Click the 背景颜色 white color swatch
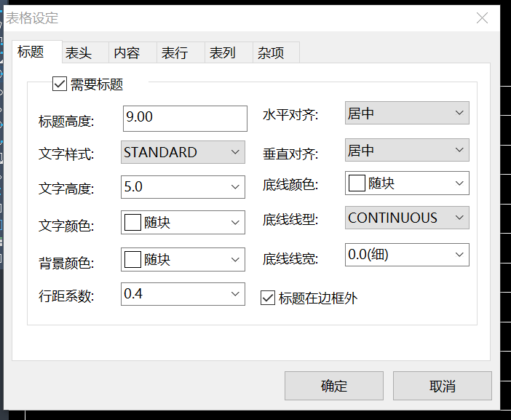 pos(132,260)
